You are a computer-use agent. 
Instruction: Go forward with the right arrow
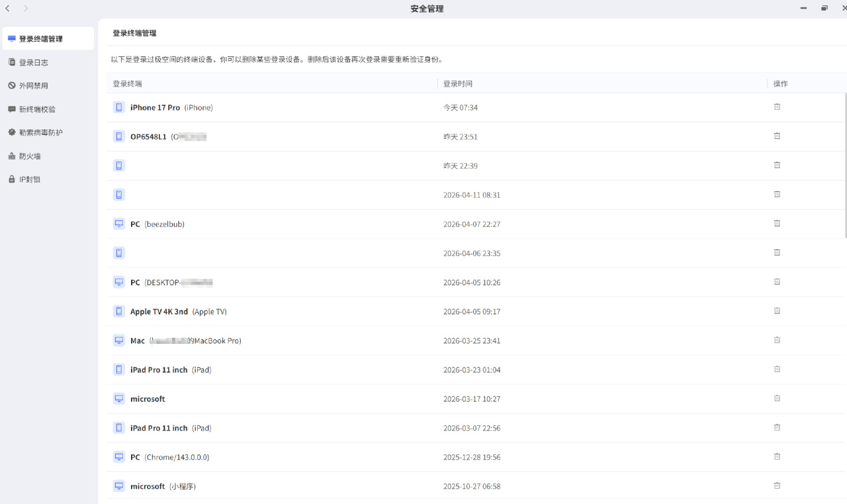tap(26, 9)
